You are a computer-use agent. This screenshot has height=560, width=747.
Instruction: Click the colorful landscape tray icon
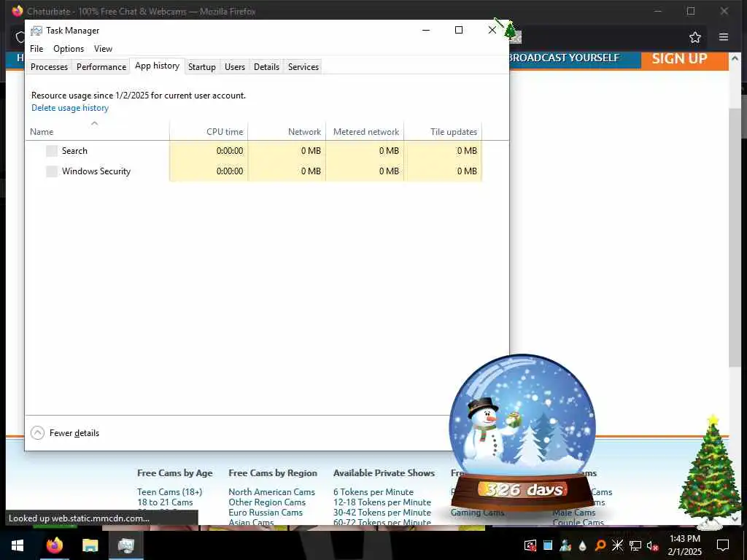[565, 545]
